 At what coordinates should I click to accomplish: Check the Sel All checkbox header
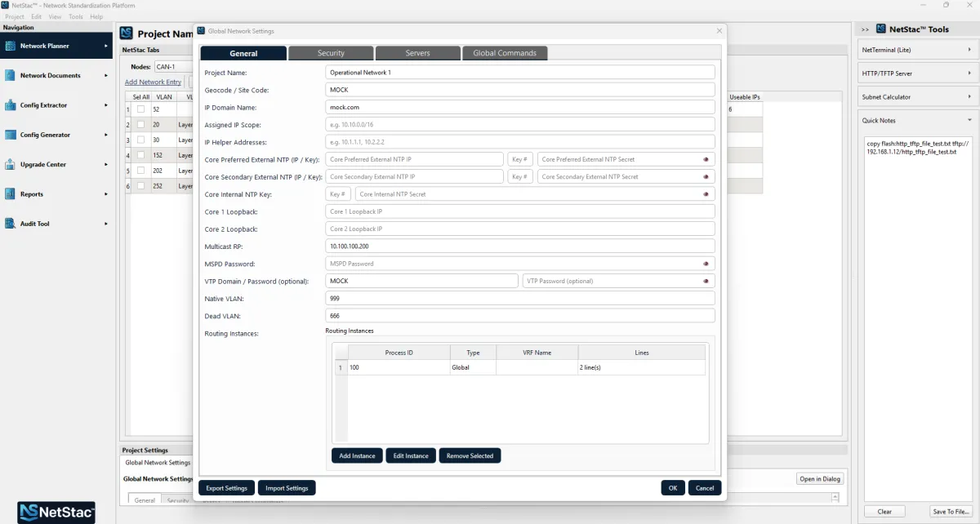141,96
